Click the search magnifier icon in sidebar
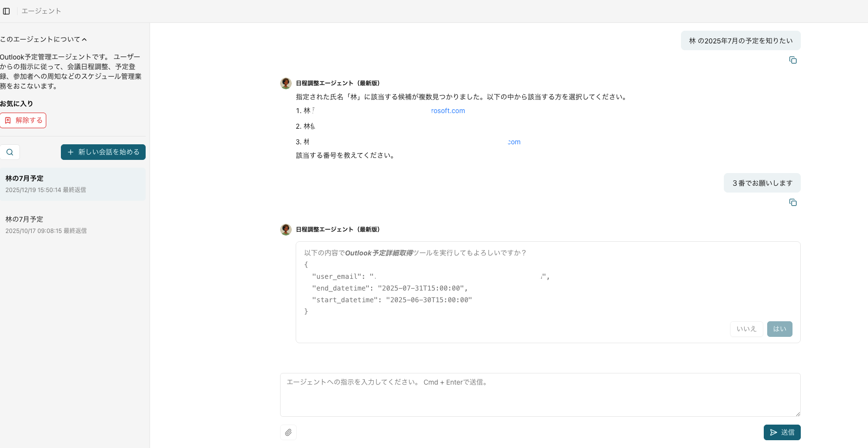This screenshot has height=448, width=868. (x=10, y=152)
